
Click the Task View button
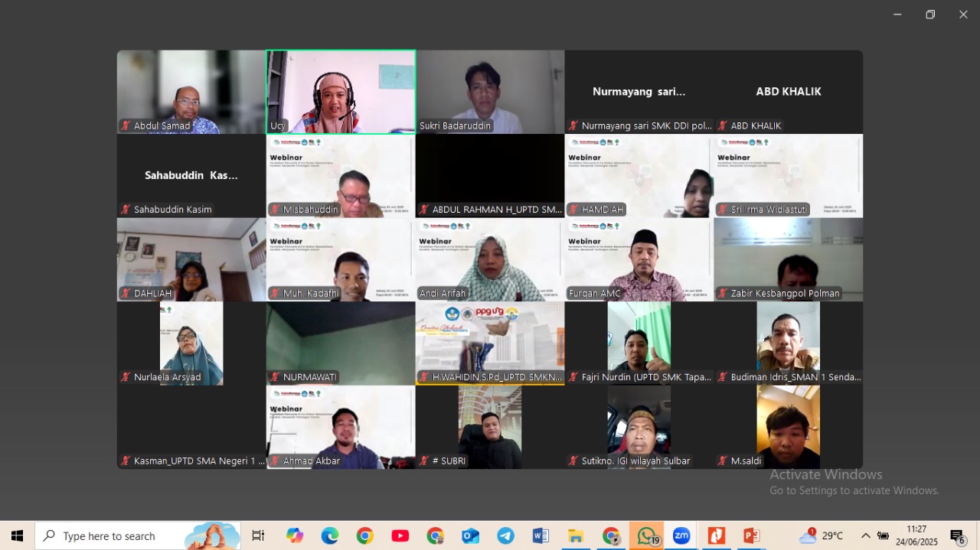pos(258,536)
